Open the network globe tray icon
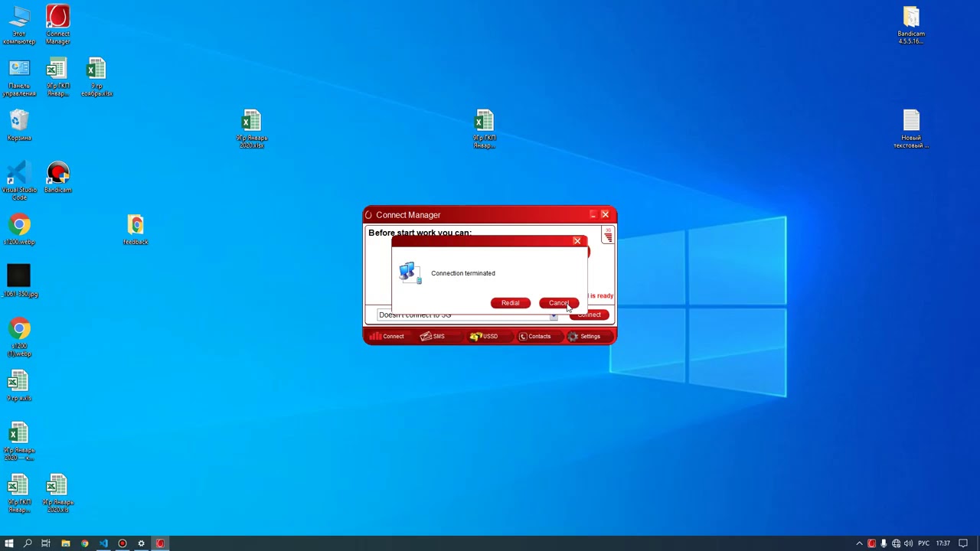This screenshot has height=551, width=980. pyautogui.click(x=896, y=543)
